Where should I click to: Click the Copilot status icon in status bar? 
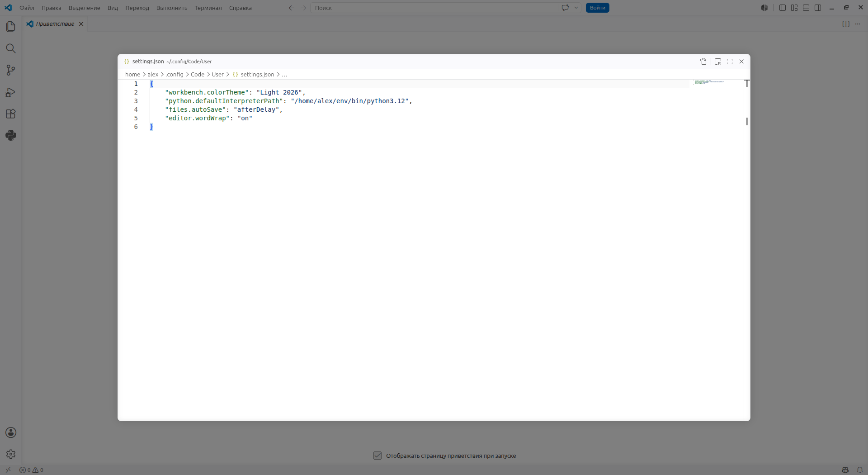845,470
